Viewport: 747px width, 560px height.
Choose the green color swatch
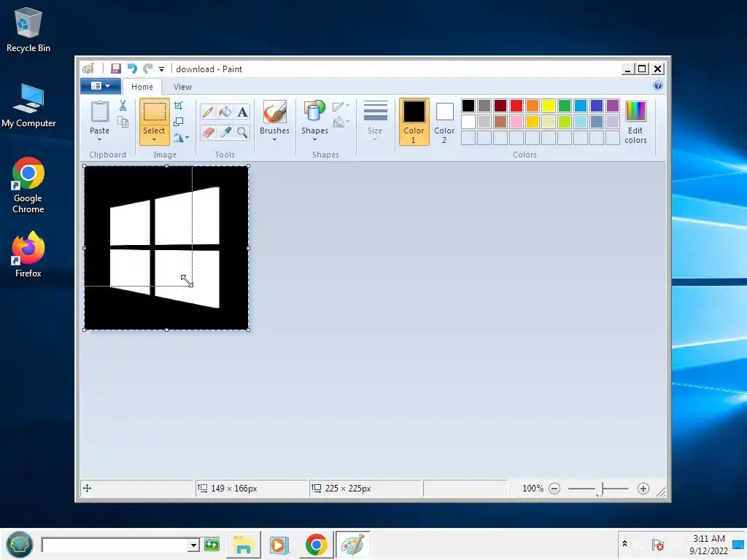pyautogui.click(x=565, y=106)
